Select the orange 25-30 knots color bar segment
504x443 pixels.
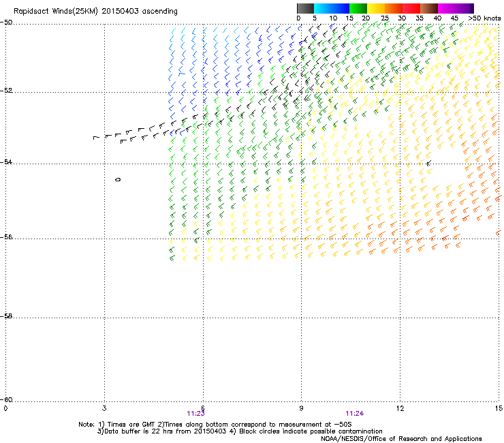click(x=394, y=8)
